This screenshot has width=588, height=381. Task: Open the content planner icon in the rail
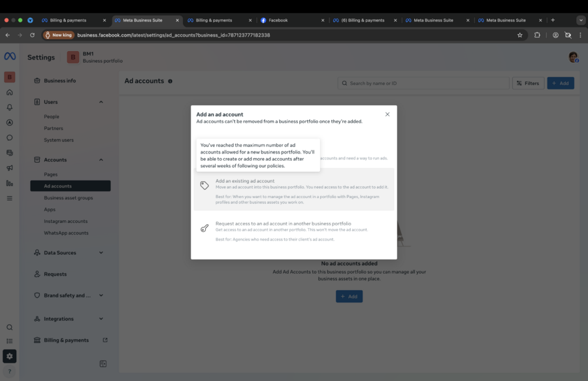point(10,153)
